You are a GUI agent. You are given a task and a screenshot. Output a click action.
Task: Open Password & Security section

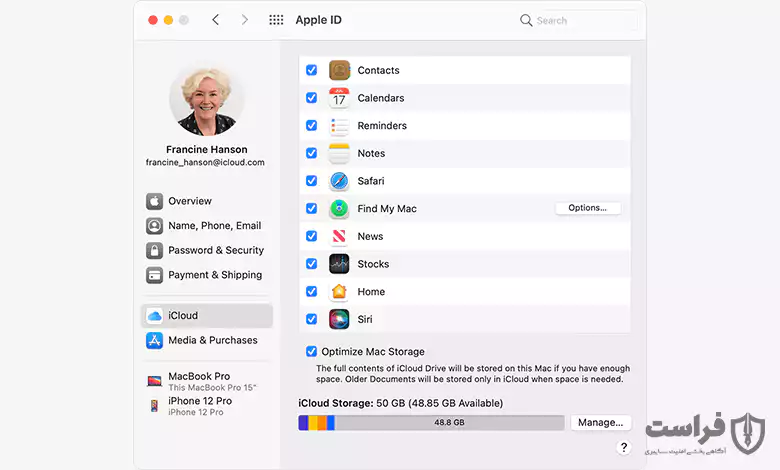pyautogui.click(x=207, y=250)
